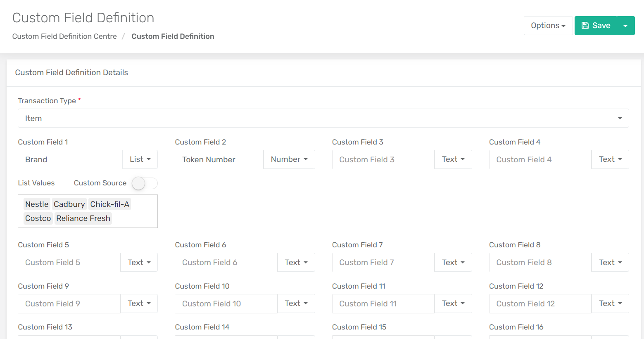The width and height of the screenshot is (644, 339).
Task: Click the Token Number input field
Action: (219, 159)
